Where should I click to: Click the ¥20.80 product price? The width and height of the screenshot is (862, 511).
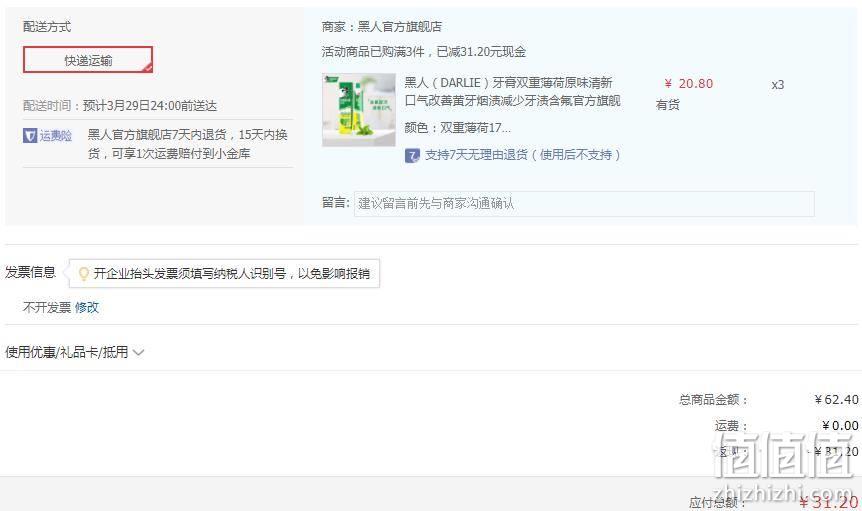coord(689,84)
